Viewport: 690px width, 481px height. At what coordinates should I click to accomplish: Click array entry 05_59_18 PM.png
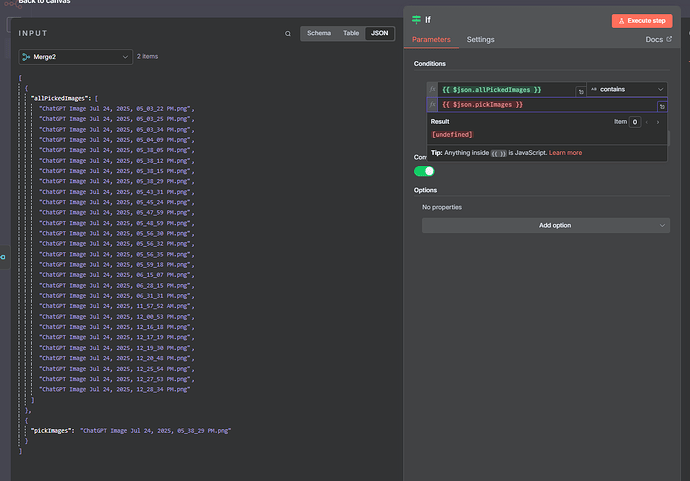coord(115,264)
